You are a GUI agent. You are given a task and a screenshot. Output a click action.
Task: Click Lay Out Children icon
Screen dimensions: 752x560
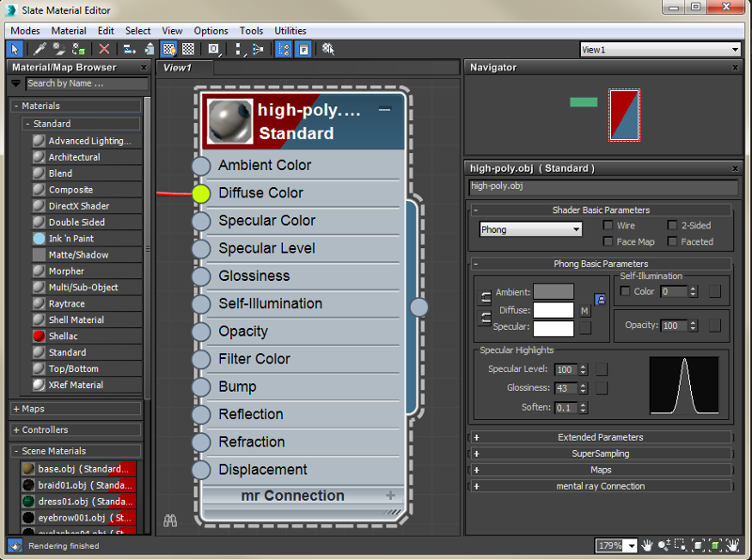[x=258, y=49]
